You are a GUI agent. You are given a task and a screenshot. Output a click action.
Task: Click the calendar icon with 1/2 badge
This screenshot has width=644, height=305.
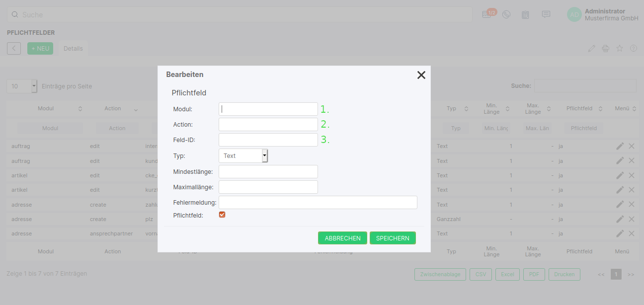(x=487, y=14)
